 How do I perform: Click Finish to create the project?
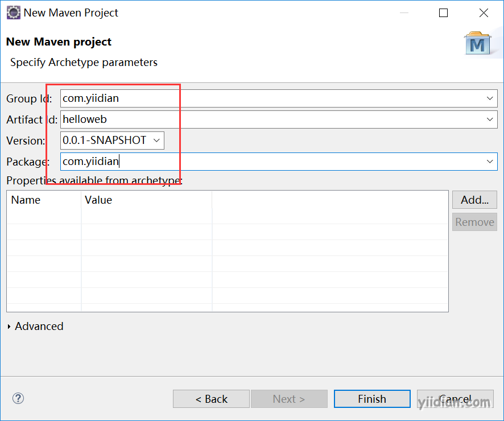click(x=372, y=399)
